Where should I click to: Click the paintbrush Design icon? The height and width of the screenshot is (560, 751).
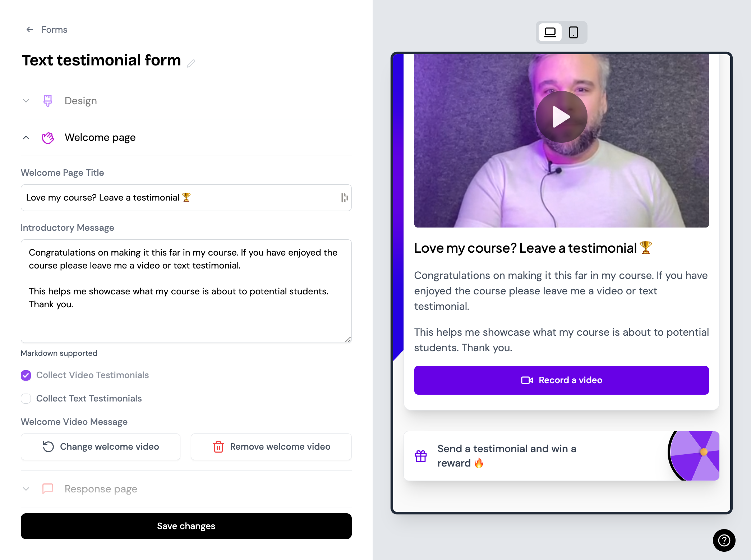[47, 101]
